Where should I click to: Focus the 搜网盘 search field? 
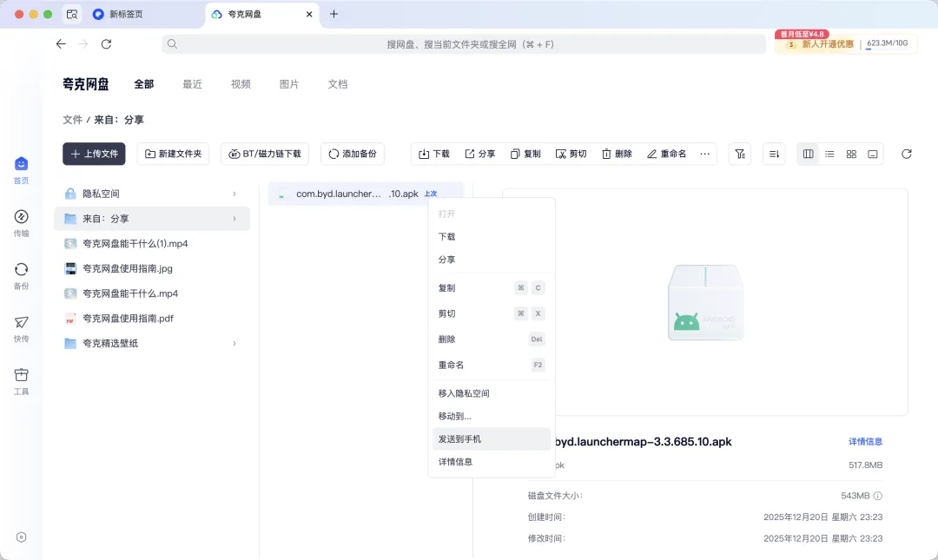pyautogui.click(x=464, y=43)
